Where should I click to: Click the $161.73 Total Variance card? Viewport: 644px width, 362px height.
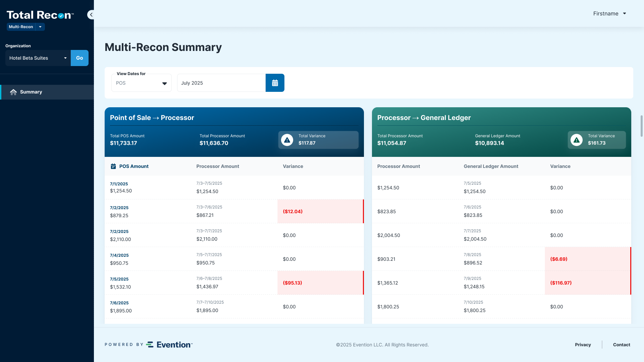click(x=597, y=140)
